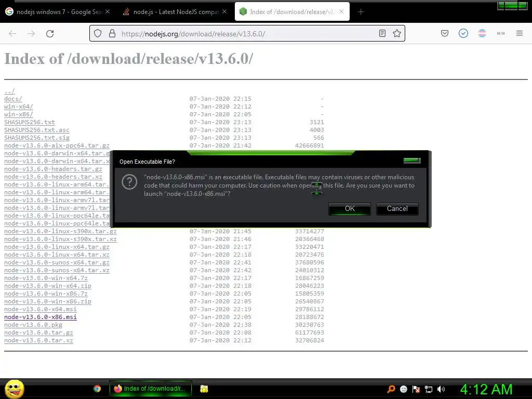The height and width of the screenshot is (399, 532).
Task: Download node-v13.6.0-headers.tar.gz
Action: pyautogui.click(x=53, y=169)
